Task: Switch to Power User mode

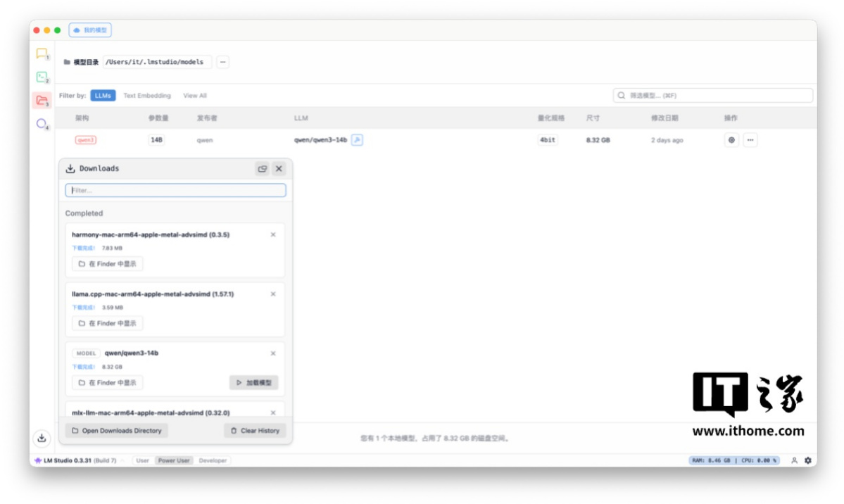Action: pos(174,460)
